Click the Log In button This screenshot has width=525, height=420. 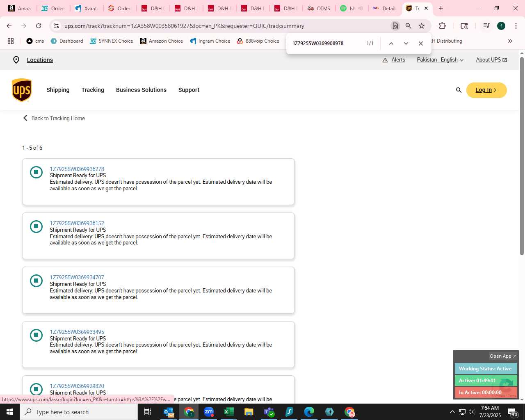(486, 90)
